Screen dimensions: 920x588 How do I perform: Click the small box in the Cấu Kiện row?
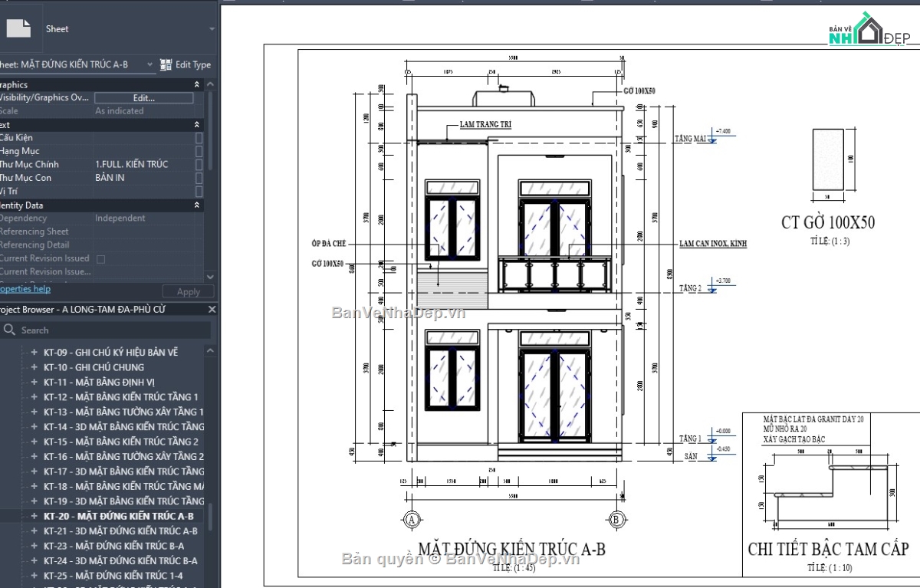(x=199, y=138)
